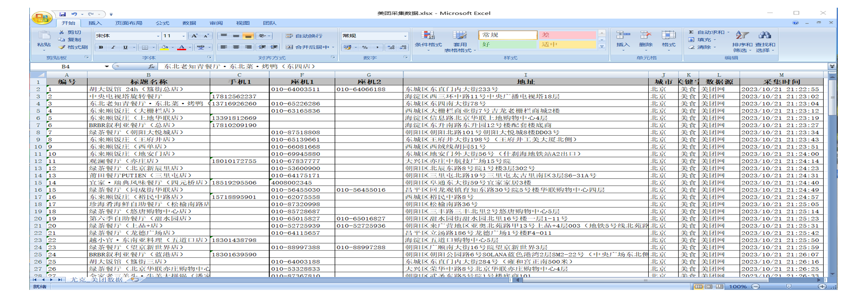Image resolution: width=868 pixels, height=294 pixels.
Task: Open the round Office button menu
Action: 41,18
